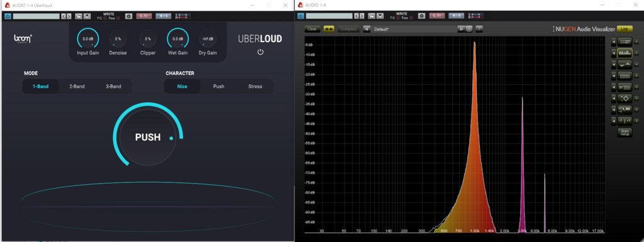This screenshot has width=644, height=242.
Task: Toggle the yellow Link button in Visualizer
Action: point(625,29)
